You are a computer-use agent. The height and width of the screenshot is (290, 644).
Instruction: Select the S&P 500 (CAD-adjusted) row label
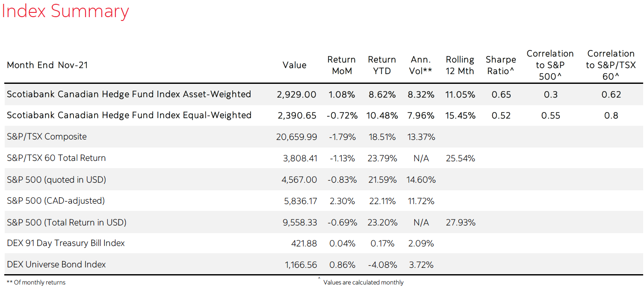tap(56, 201)
